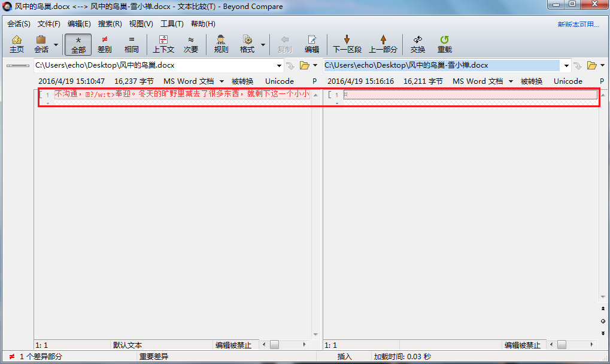Show only 相同 (Same) lines
610x364 pixels.
132,44
